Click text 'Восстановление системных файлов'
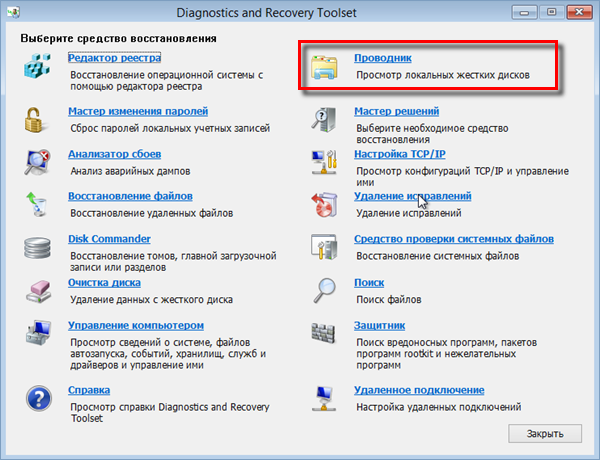Viewport: 600px width, 460px height. 438,256
